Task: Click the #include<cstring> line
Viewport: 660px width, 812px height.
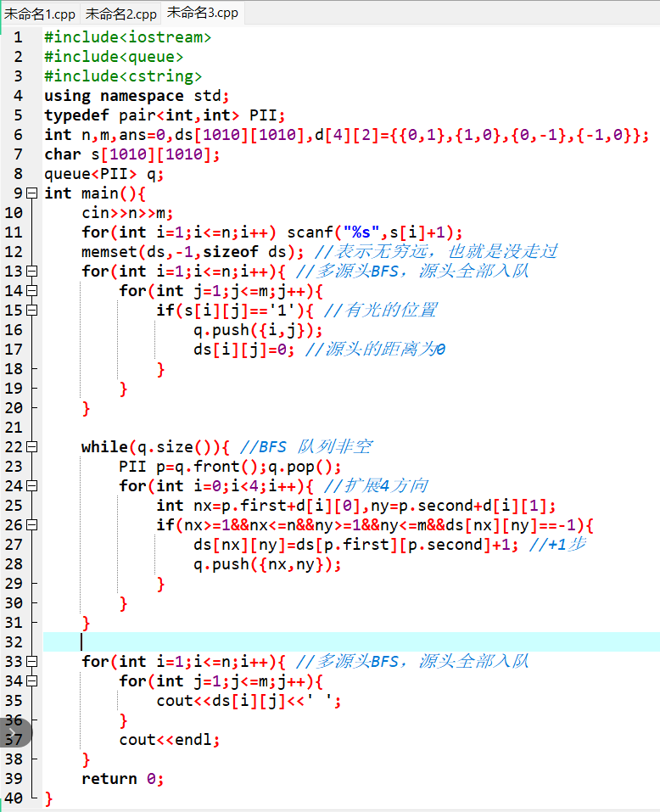Action: click(123, 76)
